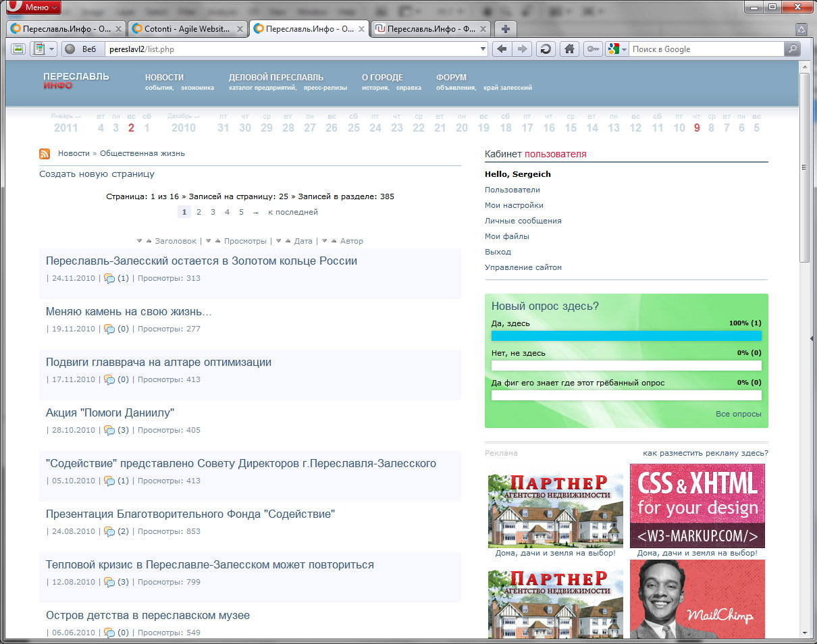Sort by Заголовок descending arrow
This screenshot has height=644, width=817.
[140, 241]
